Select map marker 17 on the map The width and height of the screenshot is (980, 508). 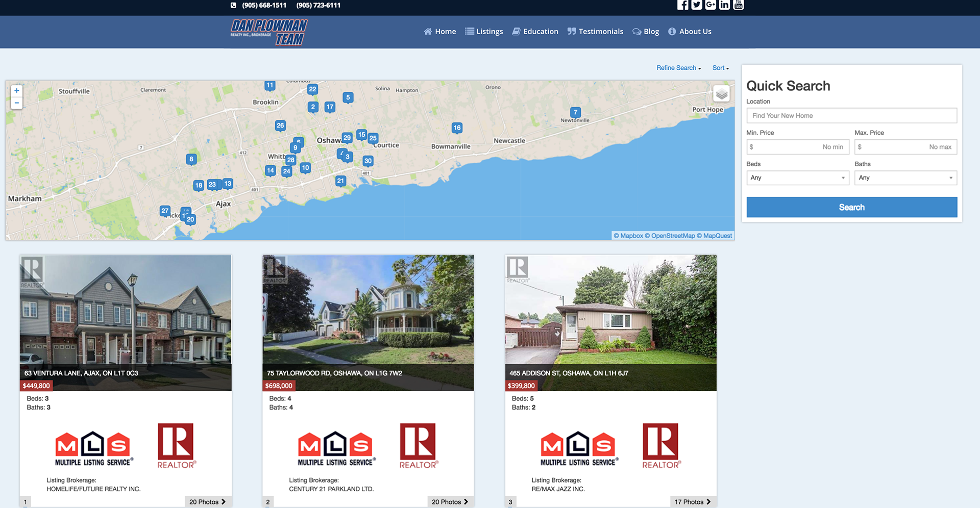pyautogui.click(x=330, y=107)
